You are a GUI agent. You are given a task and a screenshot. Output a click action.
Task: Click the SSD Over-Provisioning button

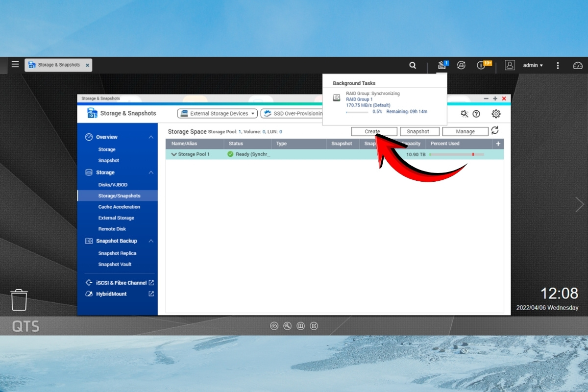[x=292, y=113]
